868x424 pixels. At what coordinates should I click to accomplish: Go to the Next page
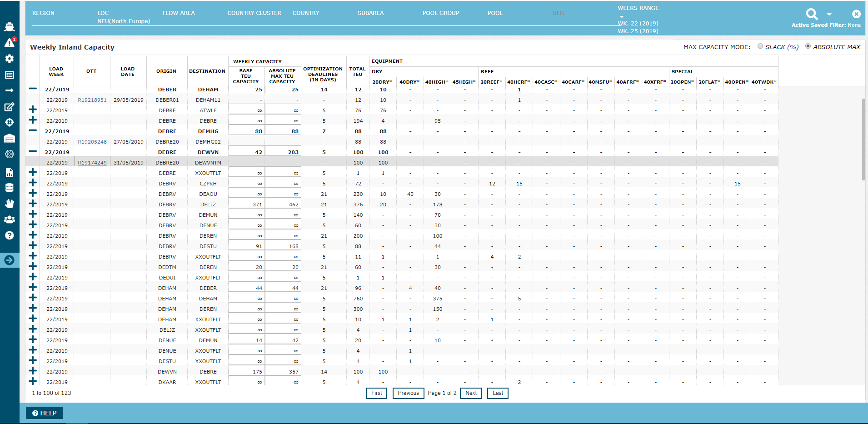471,393
